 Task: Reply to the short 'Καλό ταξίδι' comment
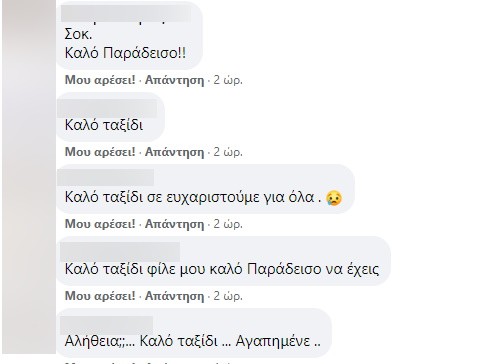[x=174, y=152]
